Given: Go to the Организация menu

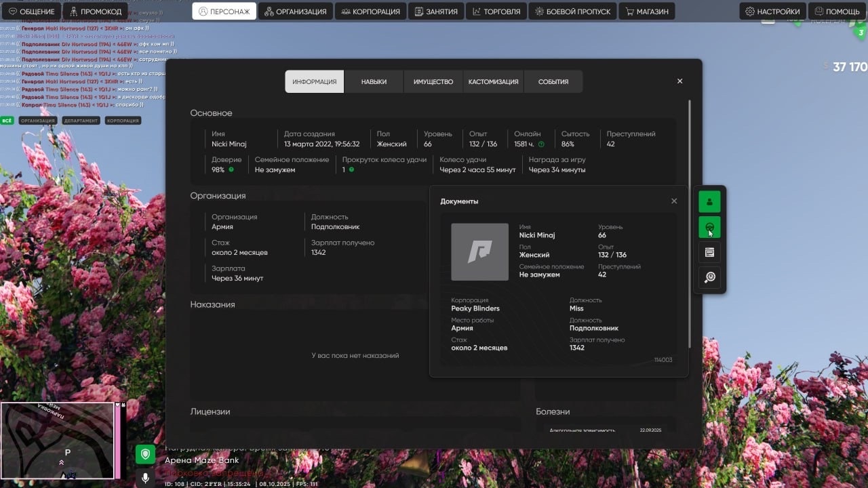Looking at the screenshot, I should (x=296, y=11).
